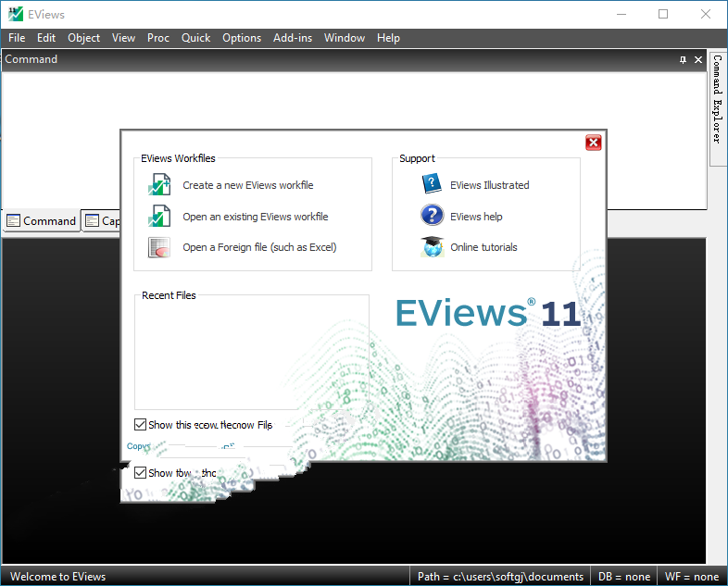Click the EViews Illustrated book icon
The image size is (728, 586).
click(x=432, y=183)
